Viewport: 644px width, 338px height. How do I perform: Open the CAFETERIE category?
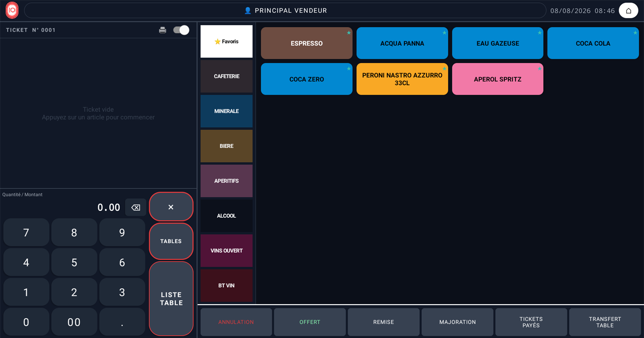[227, 76]
